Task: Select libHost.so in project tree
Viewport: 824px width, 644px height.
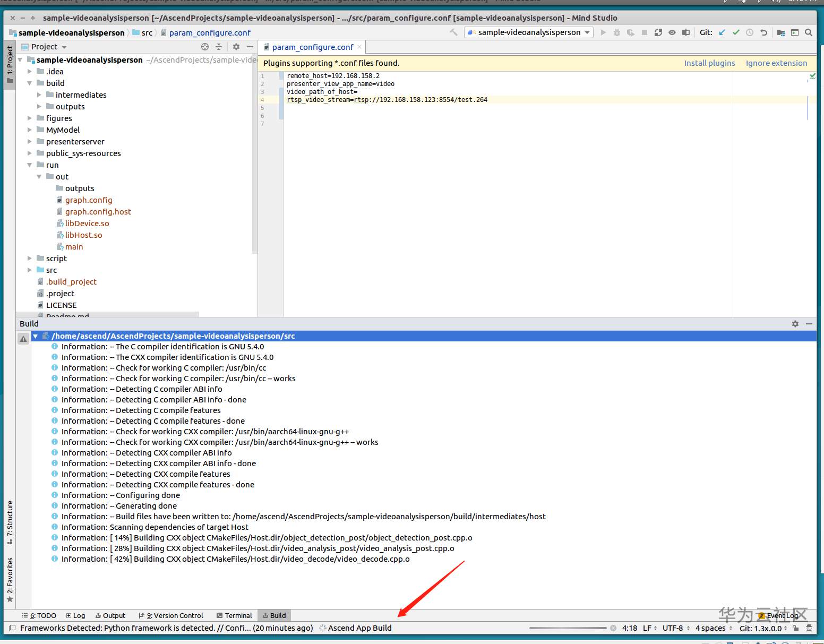Action: (84, 235)
